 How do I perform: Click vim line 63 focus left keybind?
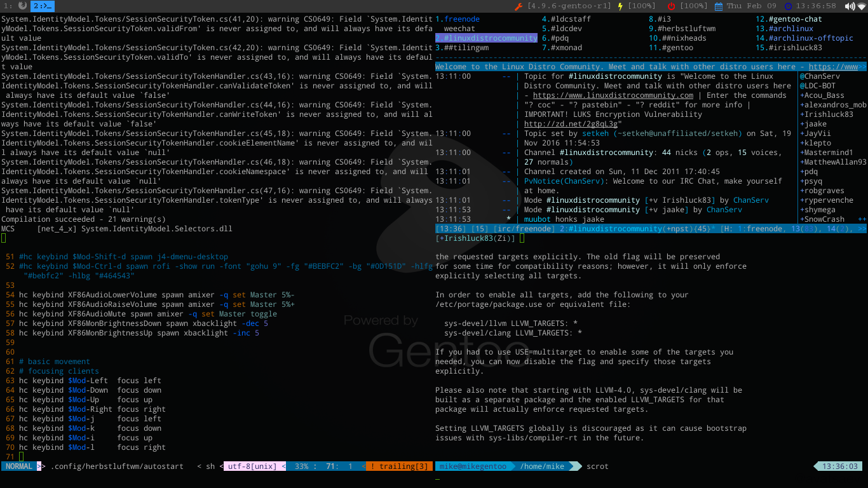click(90, 381)
